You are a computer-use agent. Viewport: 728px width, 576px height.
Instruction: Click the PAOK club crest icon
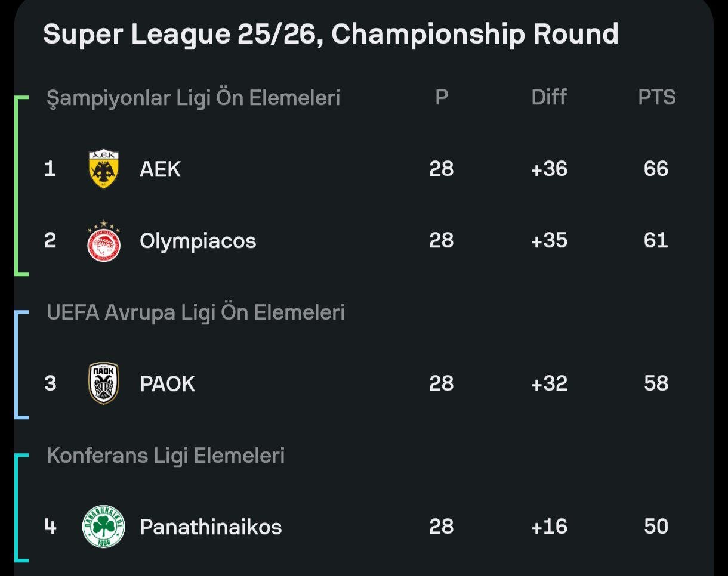pyautogui.click(x=104, y=383)
